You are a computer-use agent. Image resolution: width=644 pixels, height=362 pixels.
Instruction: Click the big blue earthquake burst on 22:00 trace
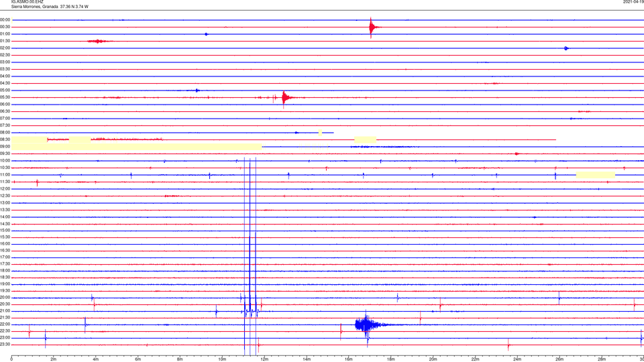click(368, 324)
